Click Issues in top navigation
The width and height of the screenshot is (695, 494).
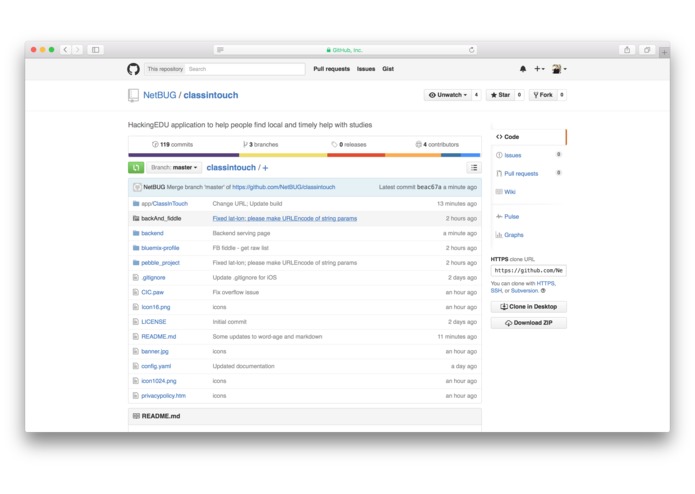(x=366, y=69)
